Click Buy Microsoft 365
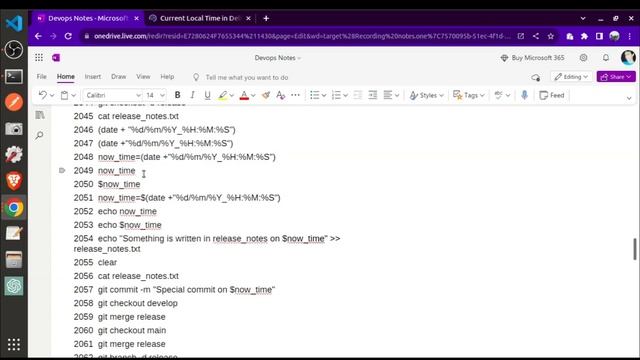 (x=532, y=58)
